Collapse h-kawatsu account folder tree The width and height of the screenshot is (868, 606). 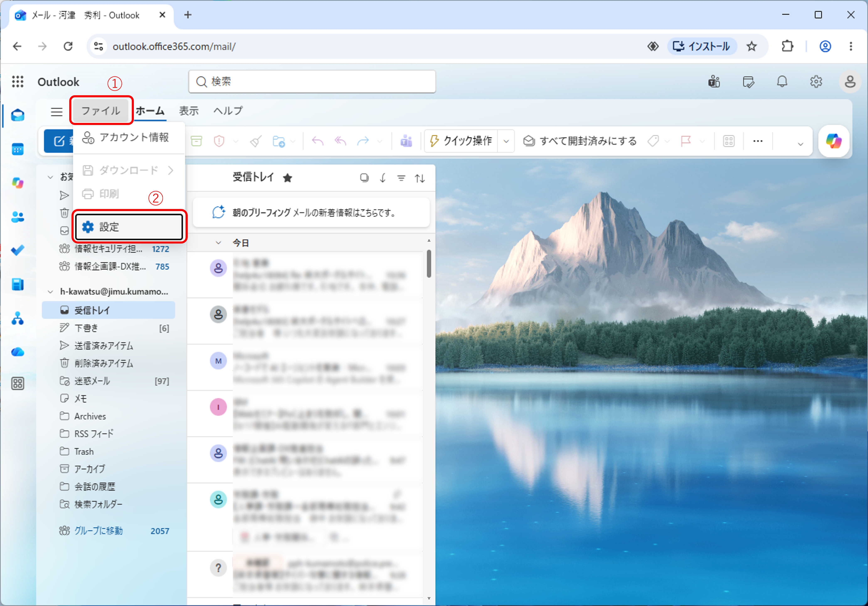pos(50,292)
